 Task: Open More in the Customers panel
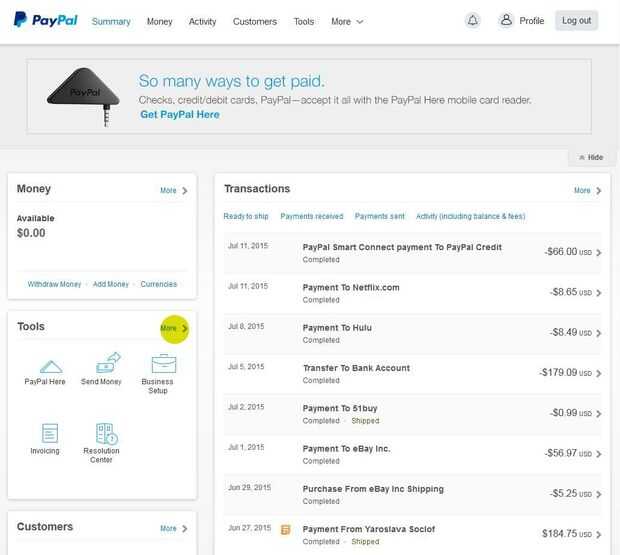coord(174,529)
